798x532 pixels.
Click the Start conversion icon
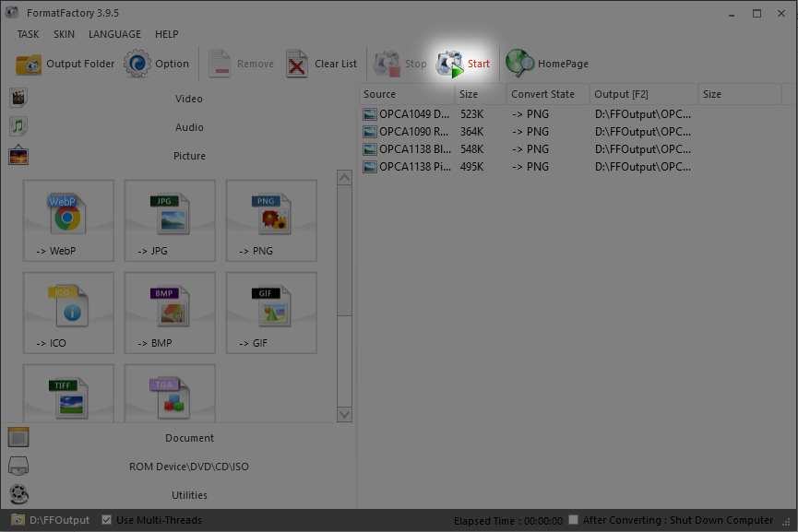[450, 64]
